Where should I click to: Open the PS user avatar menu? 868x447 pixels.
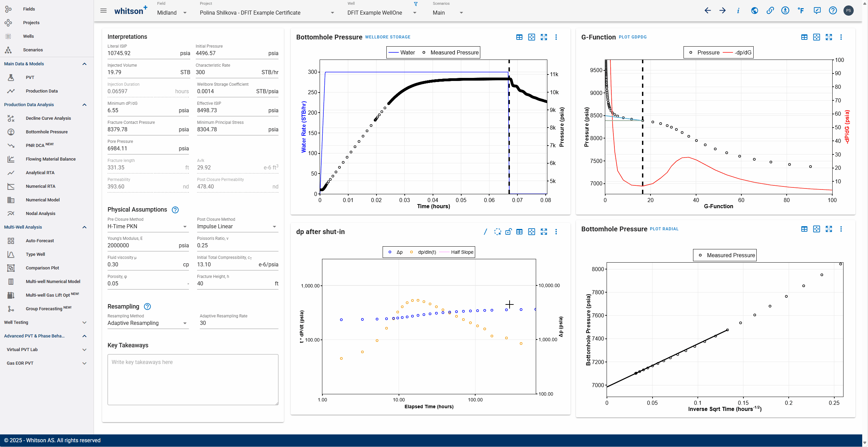[849, 11]
